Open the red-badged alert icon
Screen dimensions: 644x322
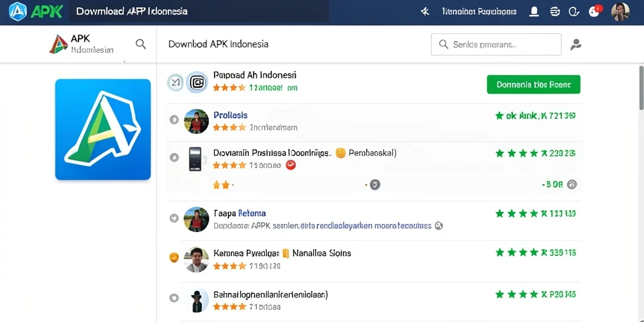tap(595, 11)
